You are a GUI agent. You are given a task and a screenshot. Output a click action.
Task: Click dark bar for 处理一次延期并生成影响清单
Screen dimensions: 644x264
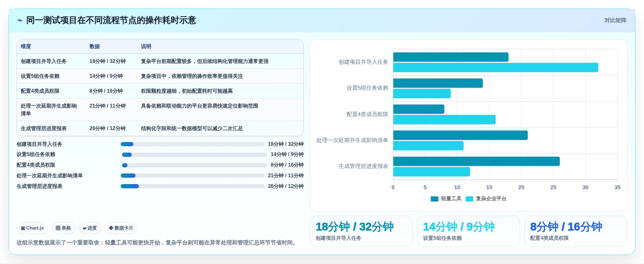(460, 135)
